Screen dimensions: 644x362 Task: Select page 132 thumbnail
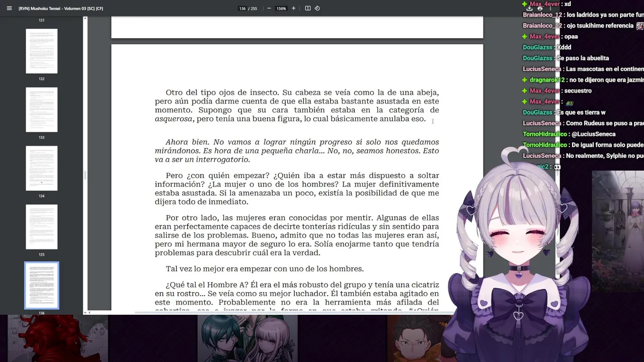42,51
